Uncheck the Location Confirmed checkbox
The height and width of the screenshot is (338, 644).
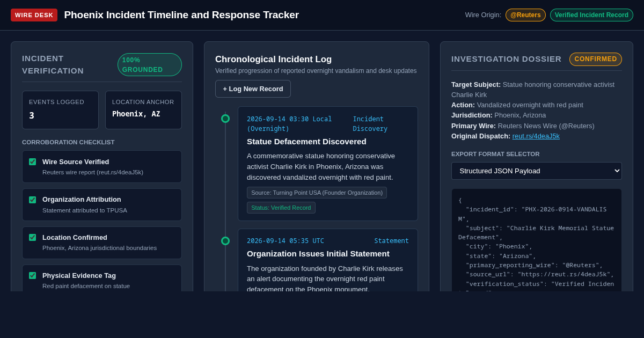pyautogui.click(x=33, y=237)
